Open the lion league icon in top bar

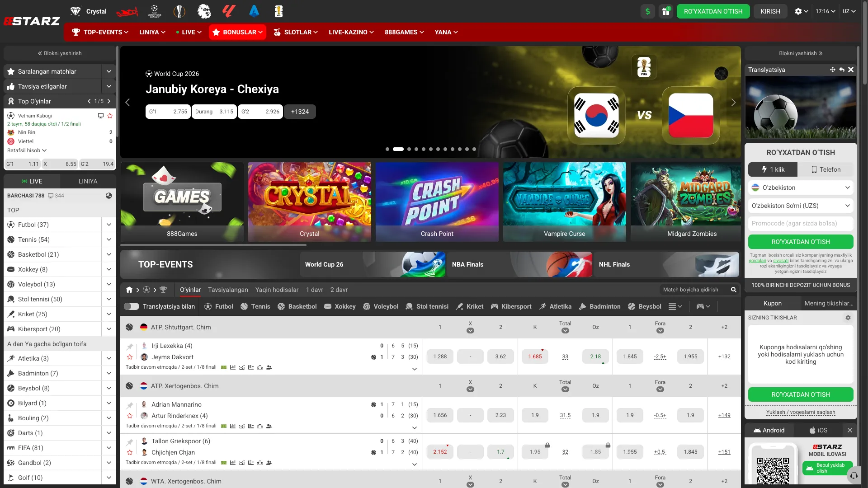point(204,11)
